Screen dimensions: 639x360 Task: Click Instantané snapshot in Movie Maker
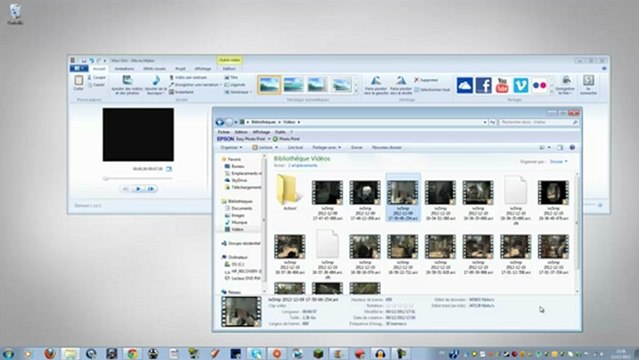pyautogui.click(x=181, y=92)
